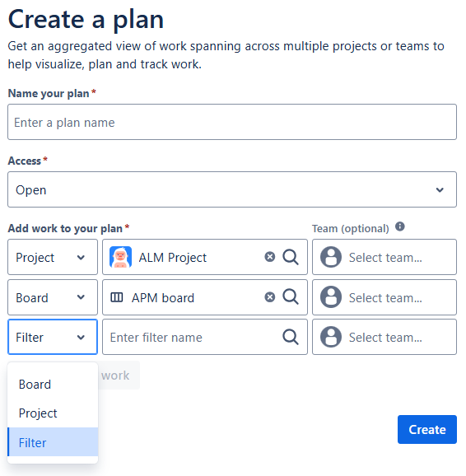Click the ALM Project avatar icon
Screen dimensions: 466x476
click(x=120, y=257)
